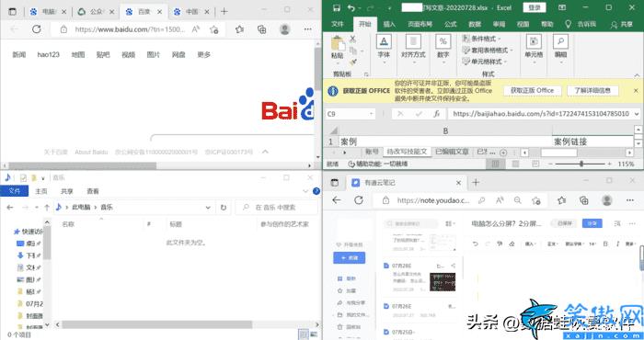This screenshot has height=340, width=644.
Task: Open 正文 paragraph style dropdown in Youdao
Action: tap(552, 244)
